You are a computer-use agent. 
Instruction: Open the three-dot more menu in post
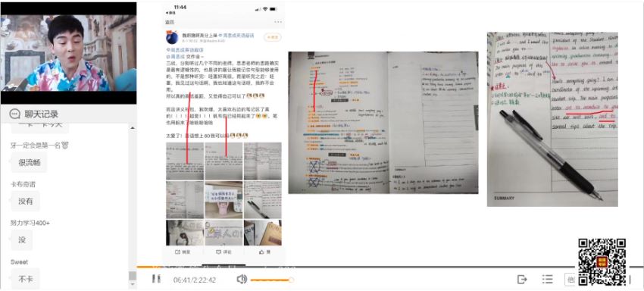point(278,22)
